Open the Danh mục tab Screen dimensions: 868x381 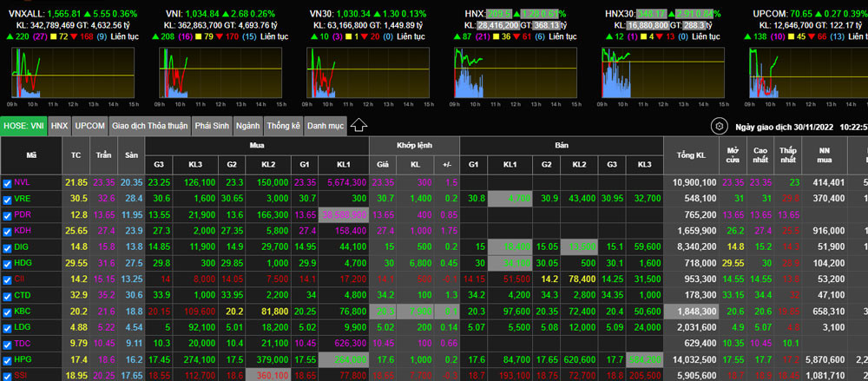325,126
